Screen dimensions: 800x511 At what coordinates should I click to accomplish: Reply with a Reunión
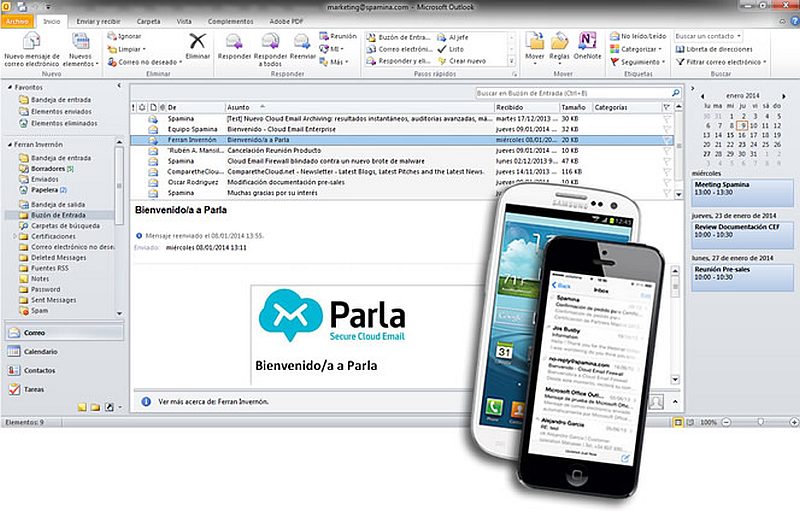pos(338,36)
